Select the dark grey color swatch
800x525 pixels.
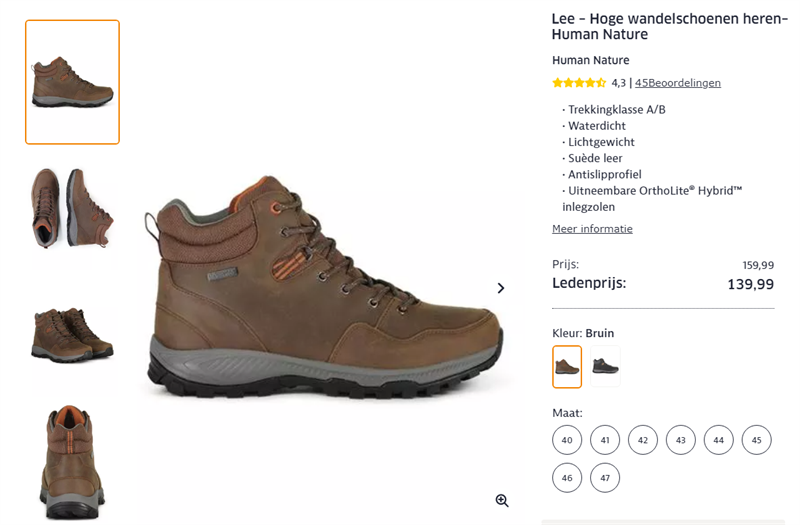tap(605, 367)
